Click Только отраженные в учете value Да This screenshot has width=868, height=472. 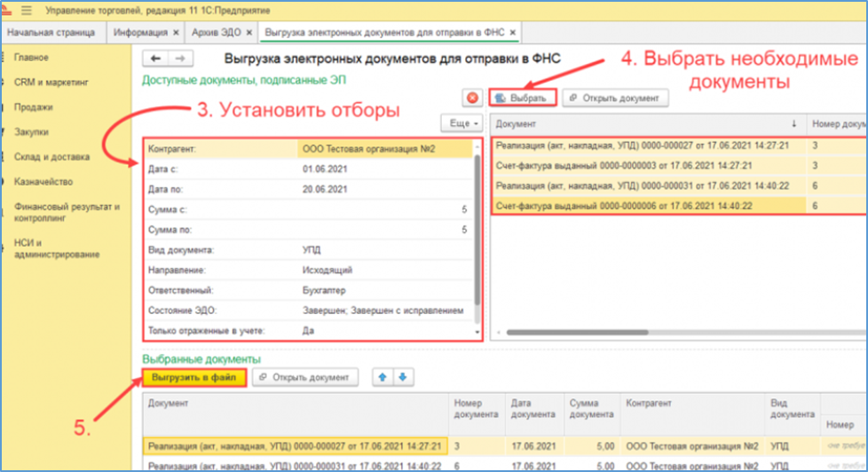pos(308,331)
